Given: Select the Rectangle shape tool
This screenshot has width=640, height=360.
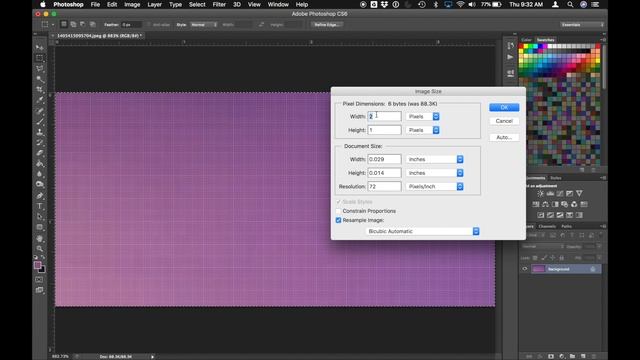Looking at the screenshot, I should pos(40,227).
